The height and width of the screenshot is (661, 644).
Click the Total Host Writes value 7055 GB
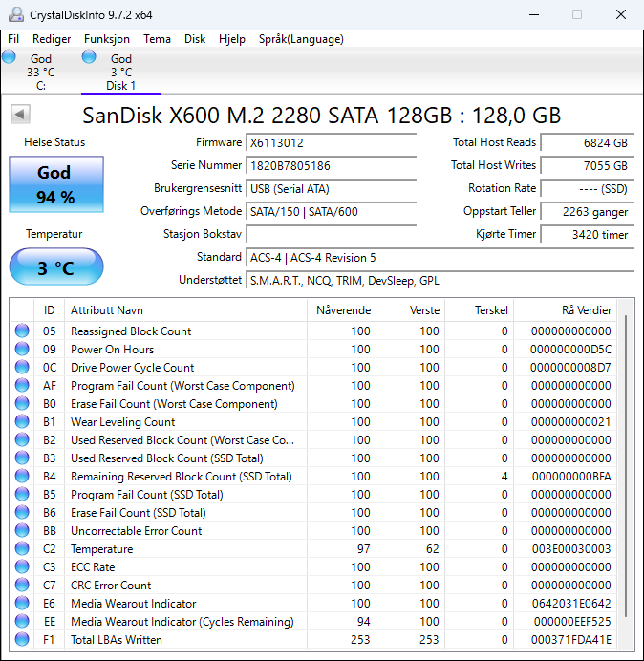pyautogui.click(x=587, y=165)
